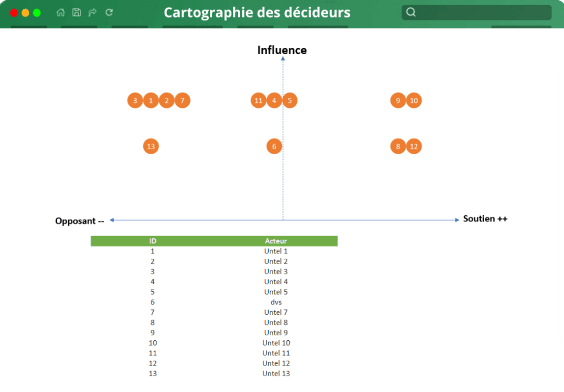
Task: Select orange bubble numbered 13
Action: [151, 146]
